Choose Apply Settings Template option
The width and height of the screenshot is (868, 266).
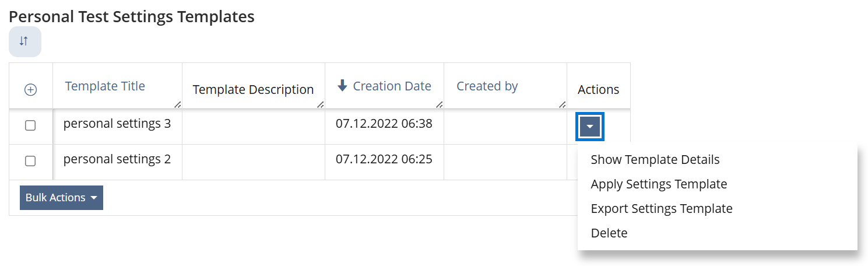coord(659,184)
